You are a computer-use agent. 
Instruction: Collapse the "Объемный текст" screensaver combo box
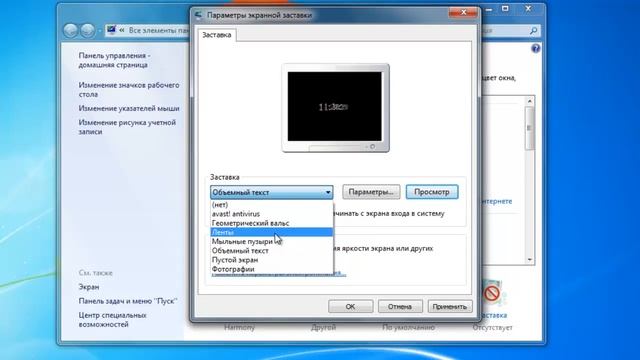(x=271, y=192)
